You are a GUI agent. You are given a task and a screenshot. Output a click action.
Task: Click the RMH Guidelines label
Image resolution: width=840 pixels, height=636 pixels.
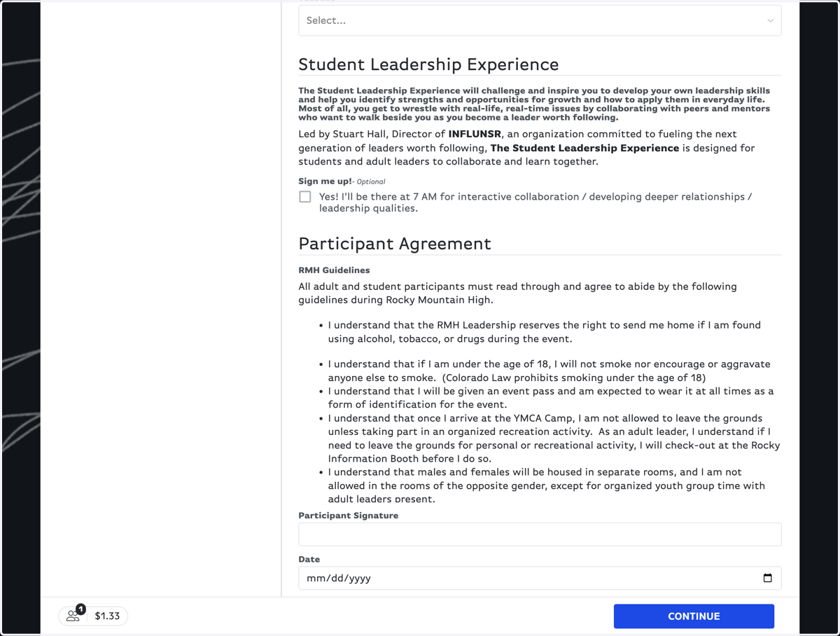coord(334,270)
